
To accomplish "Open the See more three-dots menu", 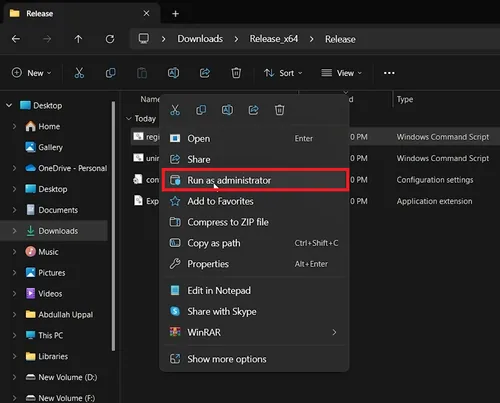I will pyautogui.click(x=389, y=73).
